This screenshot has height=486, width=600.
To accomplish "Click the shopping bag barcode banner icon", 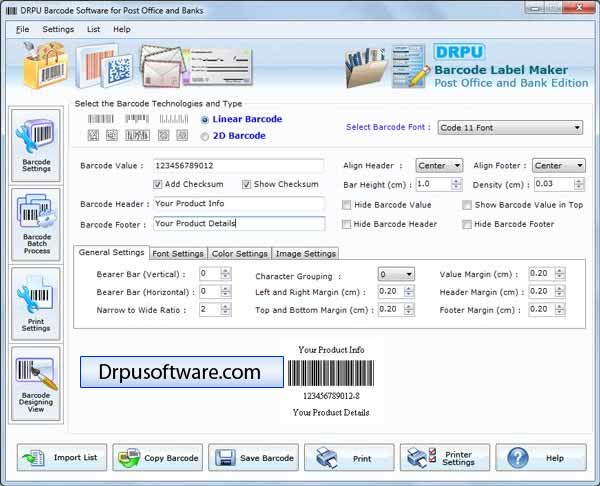I will tap(46, 65).
